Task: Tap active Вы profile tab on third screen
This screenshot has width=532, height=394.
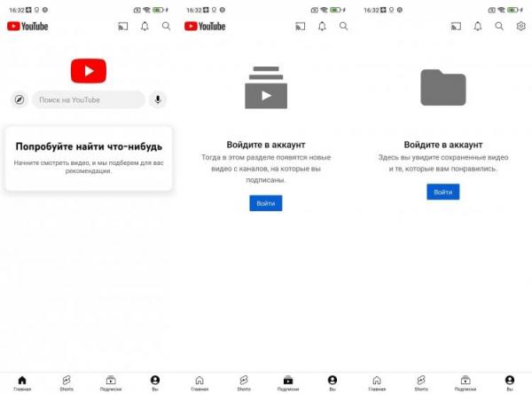Action: coord(510,383)
